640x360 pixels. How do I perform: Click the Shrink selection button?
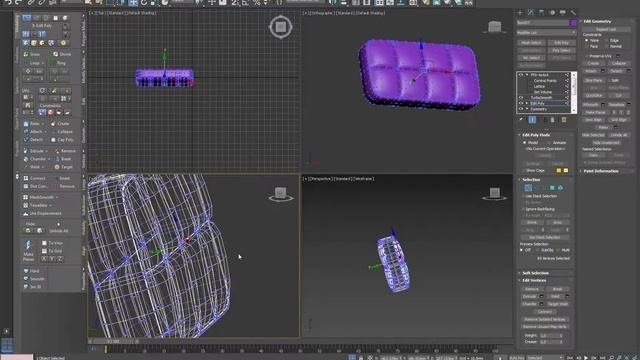[532, 222]
